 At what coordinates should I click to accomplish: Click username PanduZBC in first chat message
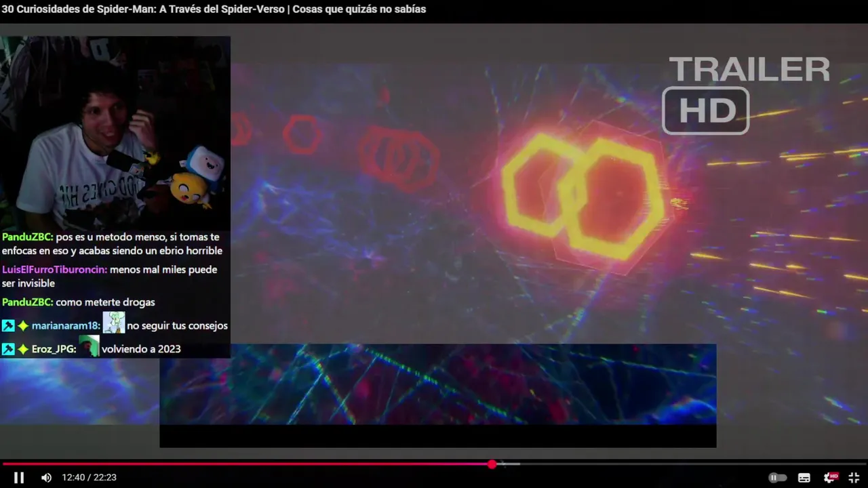pos(27,237)
